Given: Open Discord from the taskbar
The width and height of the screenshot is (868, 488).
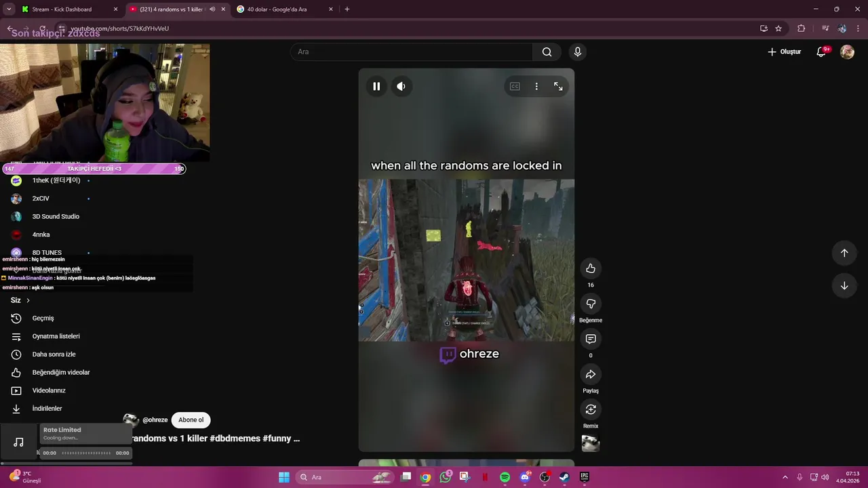Looking at the screenshot, I should [524, 477].
